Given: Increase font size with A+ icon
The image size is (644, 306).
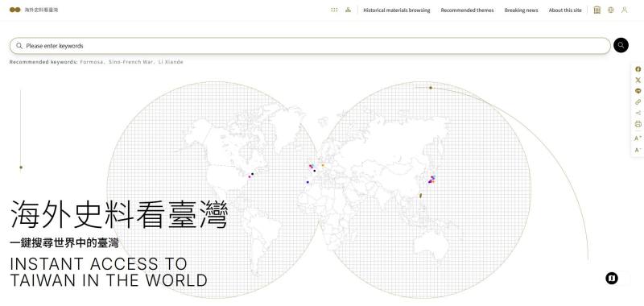Looking at the screenshot, I should tap(638, 139).
